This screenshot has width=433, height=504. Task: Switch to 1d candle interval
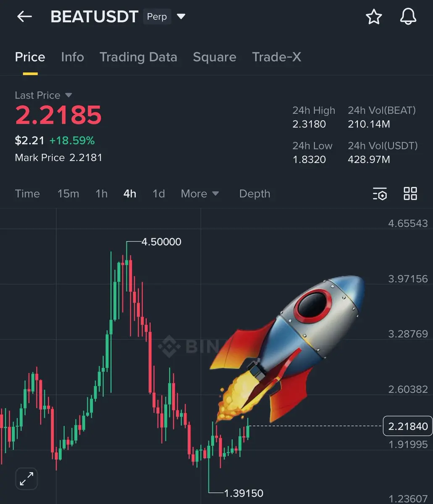pos(158,194)
